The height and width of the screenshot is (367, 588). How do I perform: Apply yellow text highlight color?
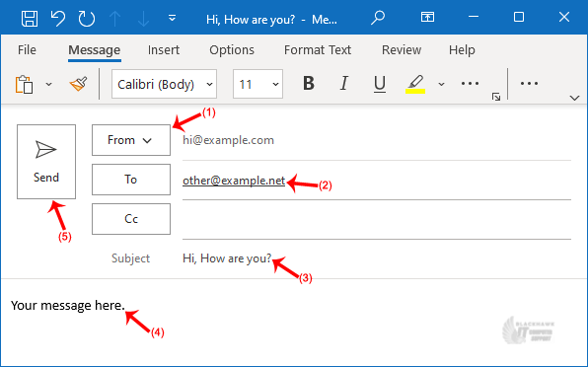415,84
